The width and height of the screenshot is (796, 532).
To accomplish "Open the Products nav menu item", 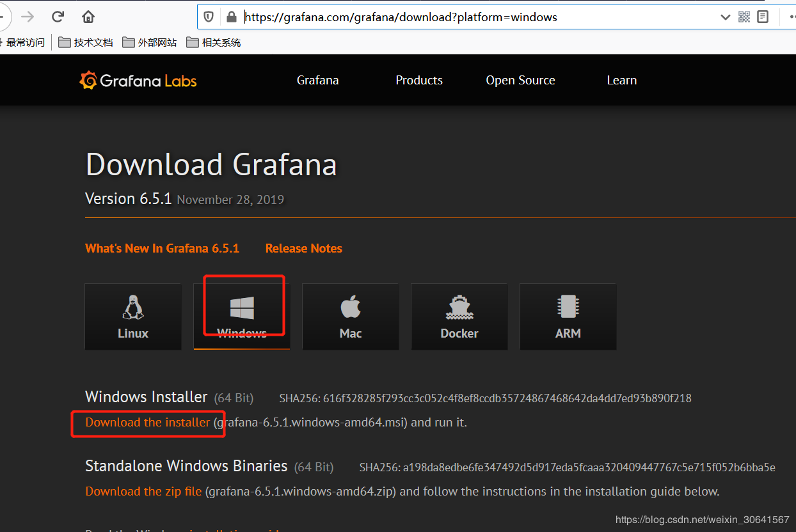I will pyautogui.click(x=419, y=81).
